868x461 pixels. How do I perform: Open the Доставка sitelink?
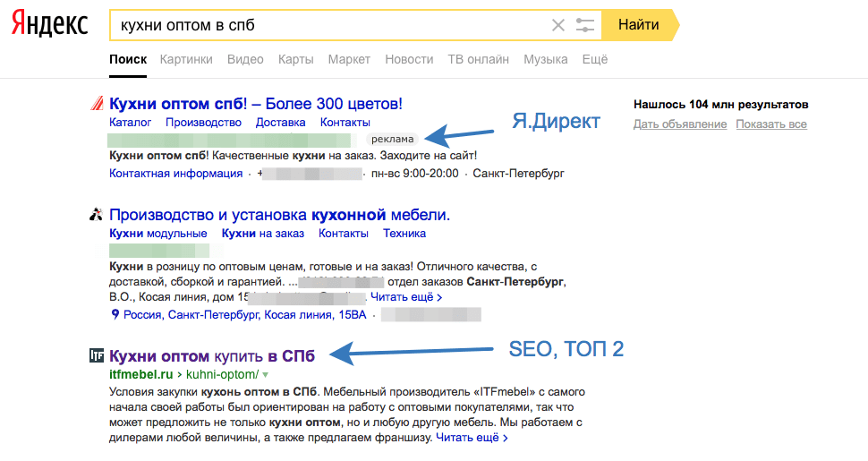(281, 123)
